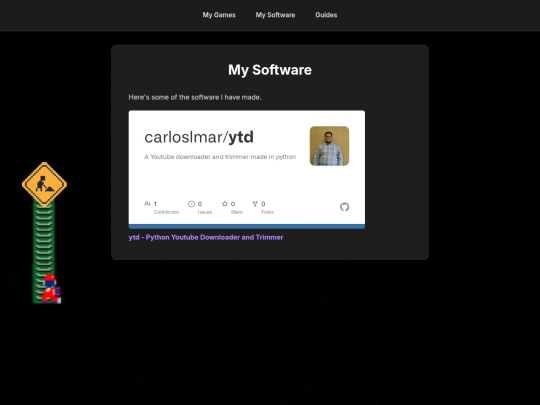Click the issues circle icon
The height and width of the screenshot is (405, 540).
pyautogui.click(x=191, y=204)
